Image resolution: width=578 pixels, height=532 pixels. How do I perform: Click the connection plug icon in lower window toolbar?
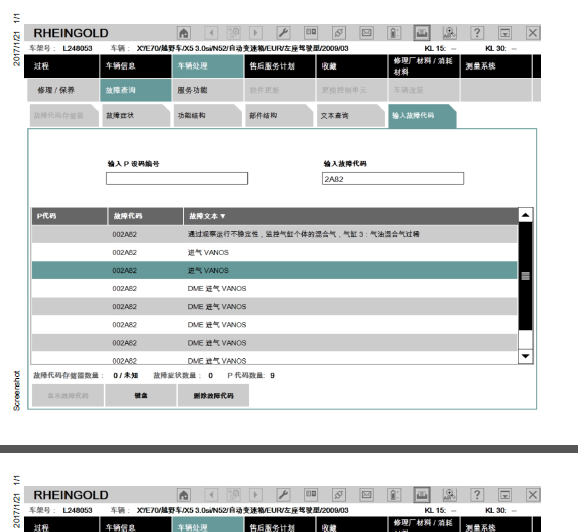tap(339, 495)
